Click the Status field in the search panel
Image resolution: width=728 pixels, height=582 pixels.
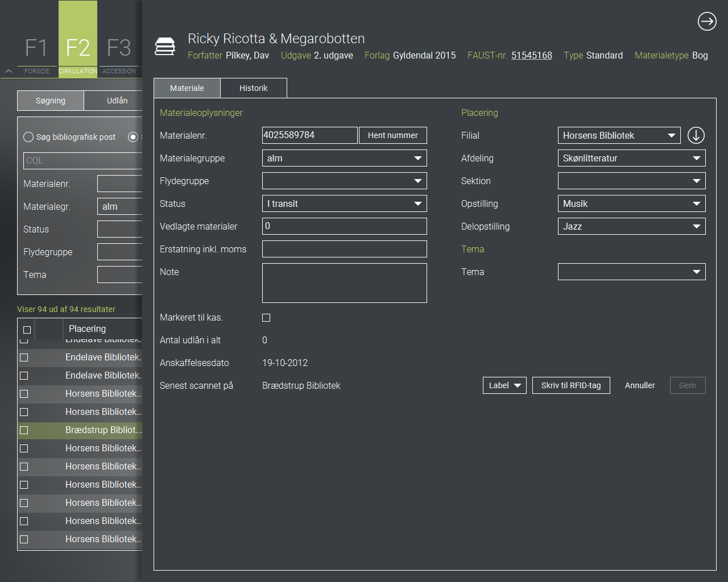tap(120, 229)
